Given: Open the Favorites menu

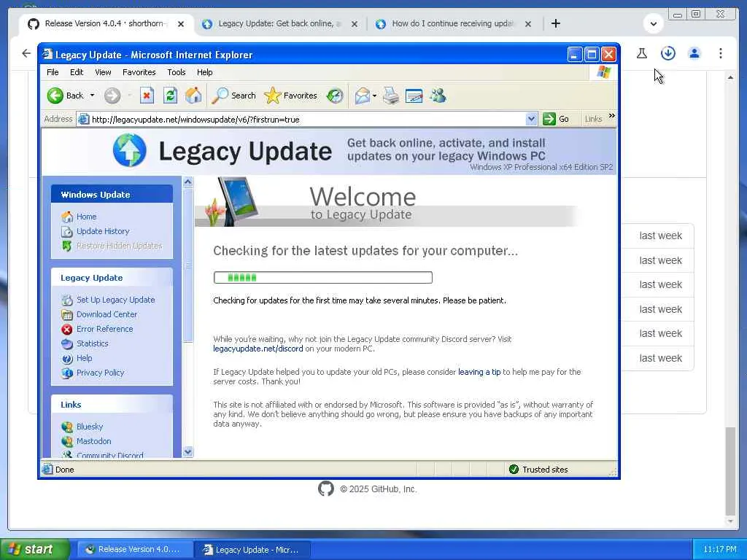Looking at the screenshot, I should [139, 72].
